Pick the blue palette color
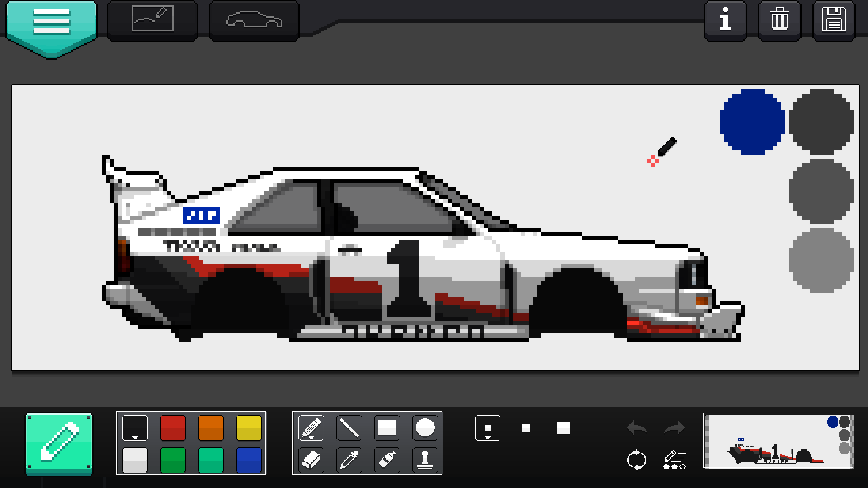Screen dimensions: 868x488 click(249, 460)
